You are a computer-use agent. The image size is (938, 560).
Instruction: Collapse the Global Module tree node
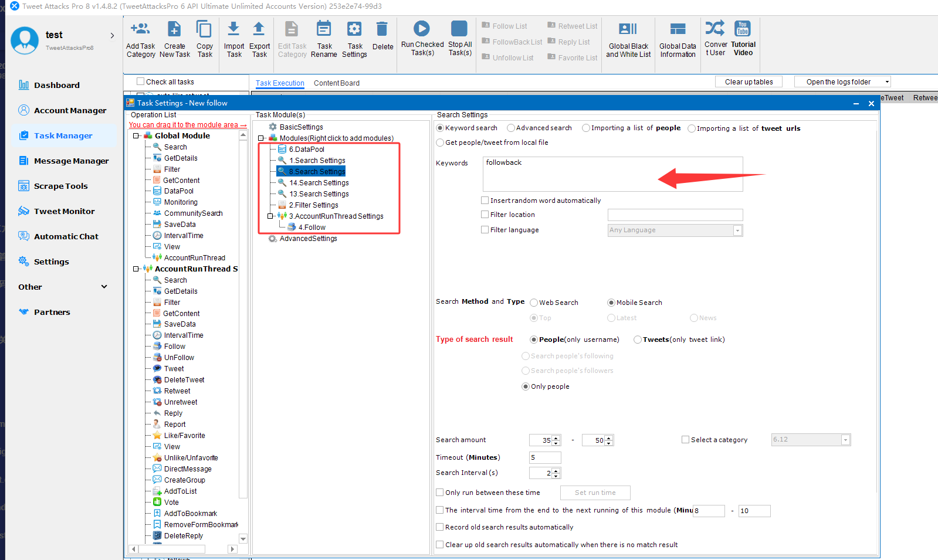tap(136, 136)
